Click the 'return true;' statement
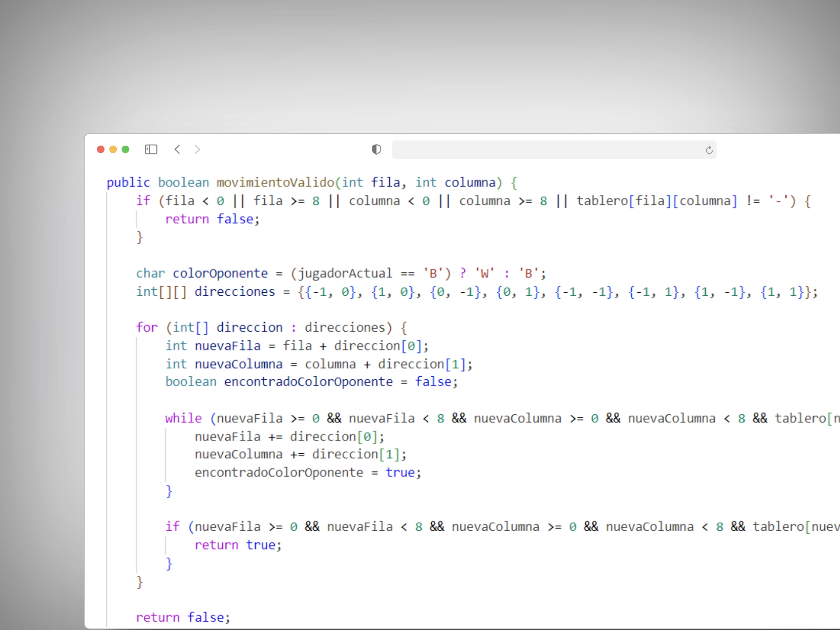Image resolution: width=840 pixels, height=630 pixels. (x=238, y=545)
